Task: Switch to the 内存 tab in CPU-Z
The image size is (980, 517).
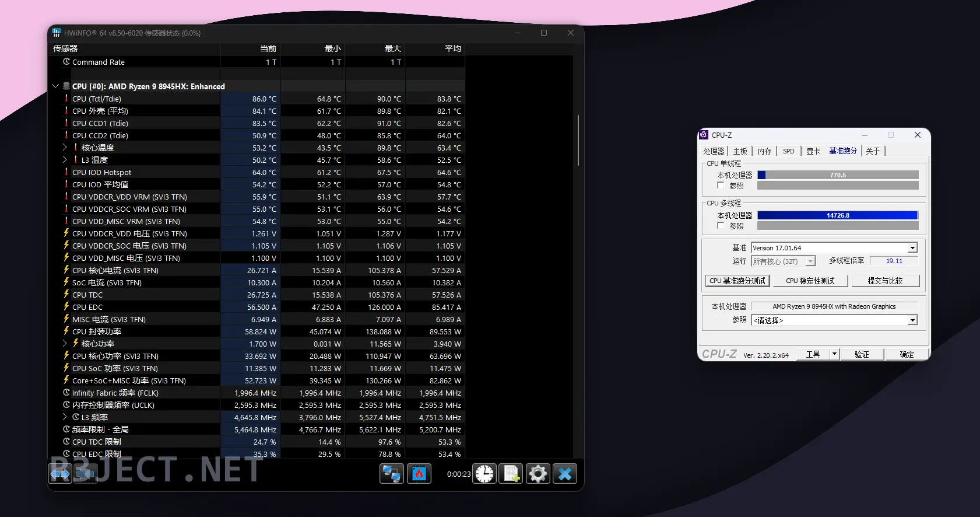Action: click(x=764, y=151)
